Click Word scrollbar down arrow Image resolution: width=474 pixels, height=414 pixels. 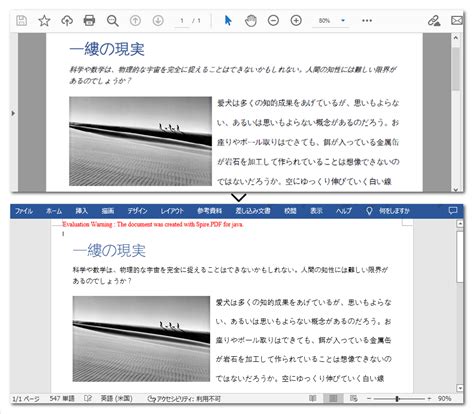pos(460,388)
